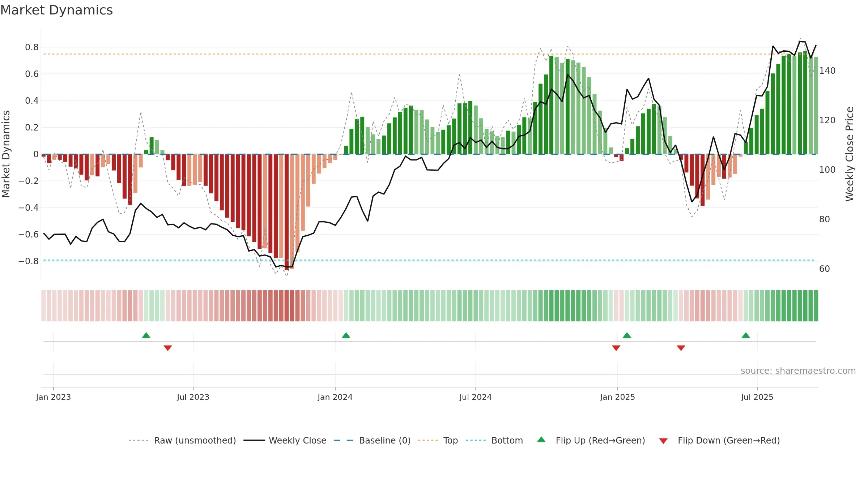Click the 'Jul 2024' x-axis label
The image size is (868, 488).
click(476, 397)
